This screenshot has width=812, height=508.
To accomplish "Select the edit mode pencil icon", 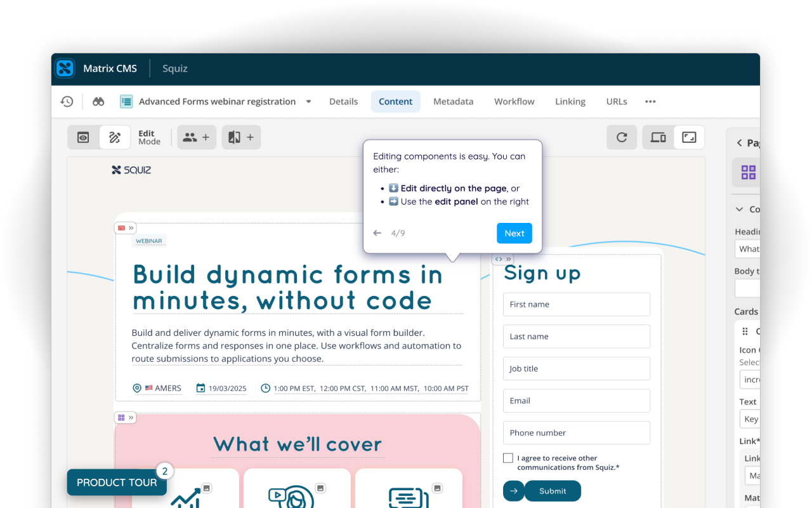I will point(115,137).
